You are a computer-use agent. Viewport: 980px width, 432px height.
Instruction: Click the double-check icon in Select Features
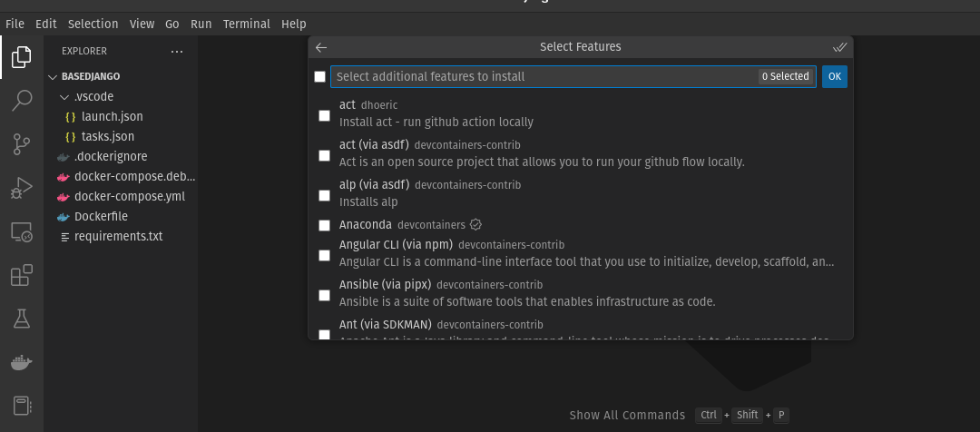(x=840, y=47)
